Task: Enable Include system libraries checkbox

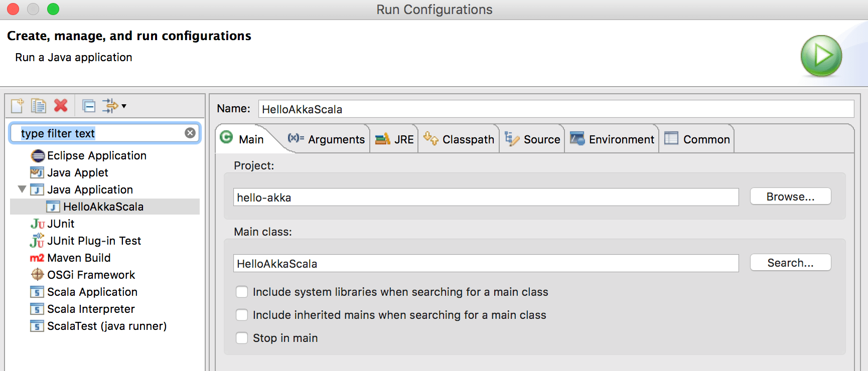Action: click(x=242, y=292)
